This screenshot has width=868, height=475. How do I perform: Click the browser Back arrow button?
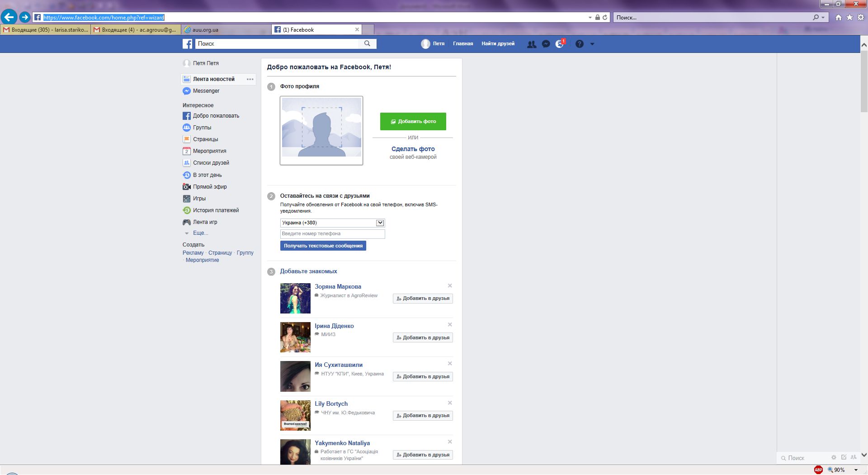tap(9, 17)
